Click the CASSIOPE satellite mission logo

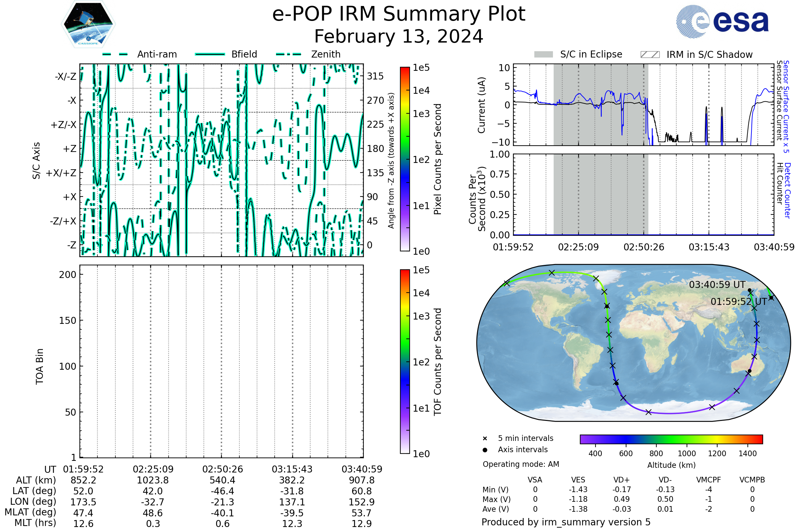pyautogui.click(x=88, y=24)
